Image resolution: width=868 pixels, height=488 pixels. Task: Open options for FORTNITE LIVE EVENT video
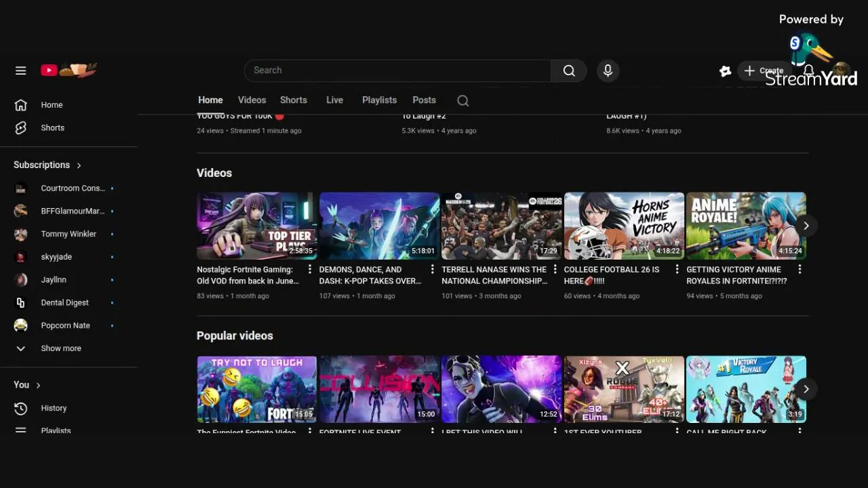432,430
